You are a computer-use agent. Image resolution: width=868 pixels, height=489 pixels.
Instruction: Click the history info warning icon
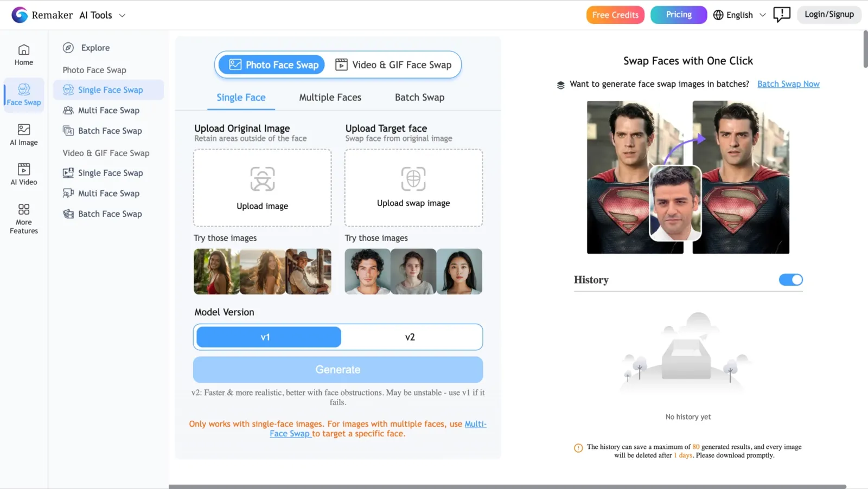[x=578, y=448]
